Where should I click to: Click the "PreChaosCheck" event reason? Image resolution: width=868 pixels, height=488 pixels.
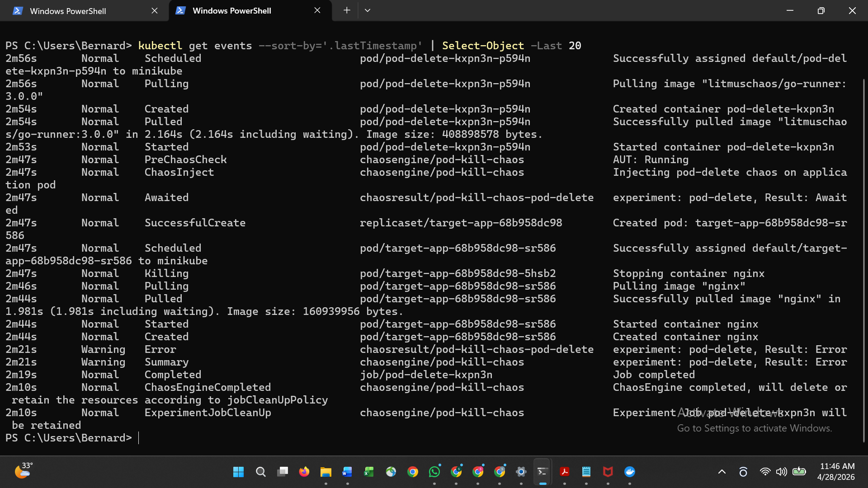pos(186,160)
